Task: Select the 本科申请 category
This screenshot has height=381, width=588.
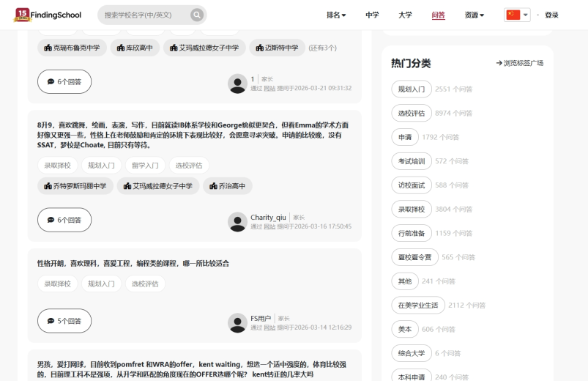Action: [x=412, y=377]
